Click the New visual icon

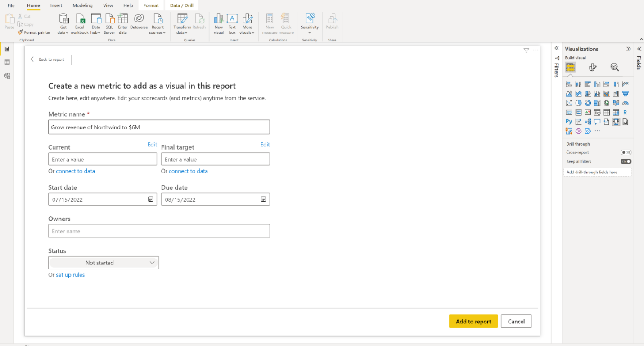[x=219, y=19]
